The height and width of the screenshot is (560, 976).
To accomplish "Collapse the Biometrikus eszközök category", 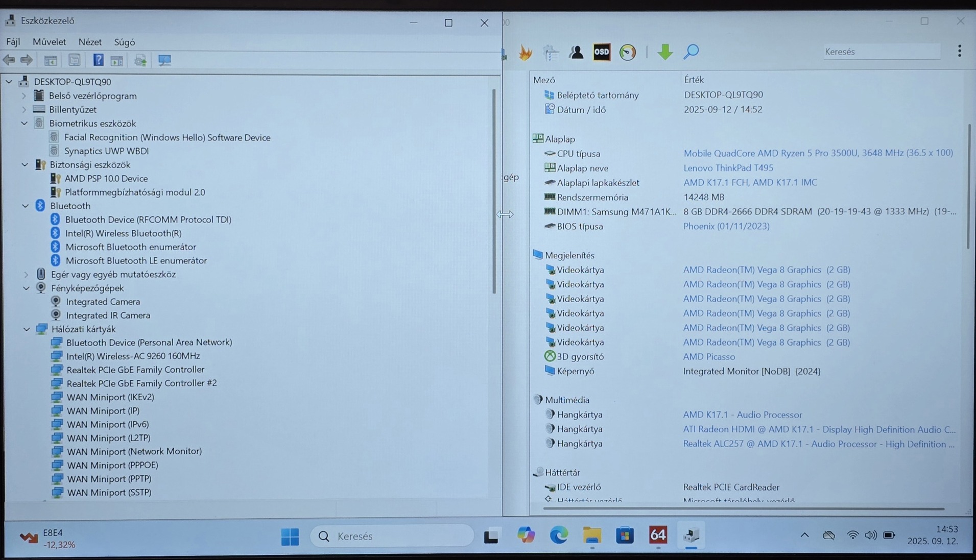I will coord(24,124).
